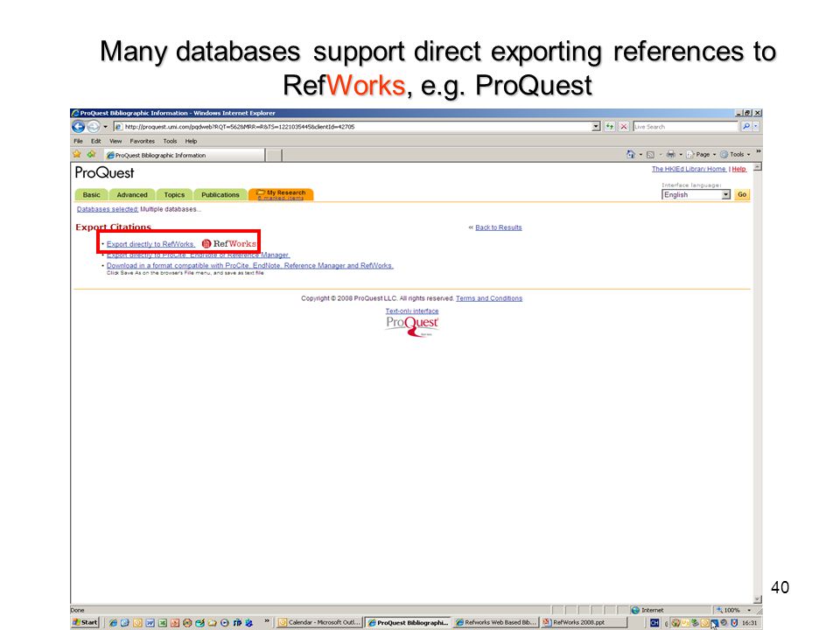840x630 pixels.
Task: Open the Help menu
Action: [x=192, y=141]
